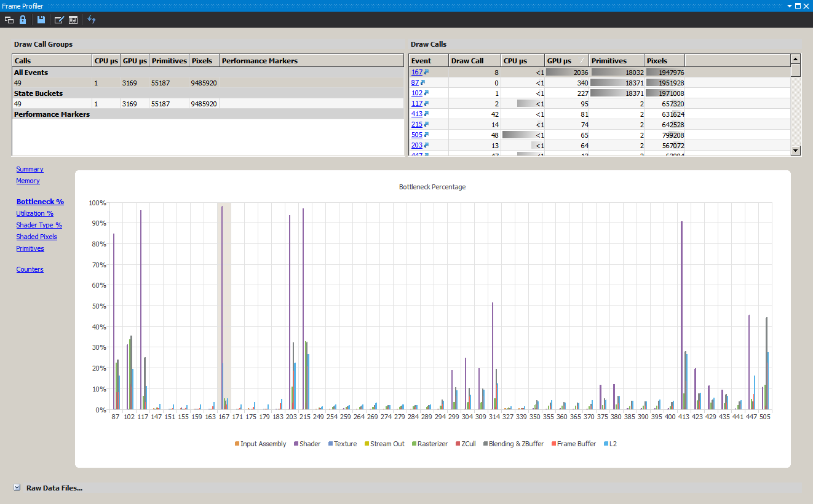Toggle Frame Buffer series in chart legend
The height and width of the screenshot is (504, 813).
point(573,444)
